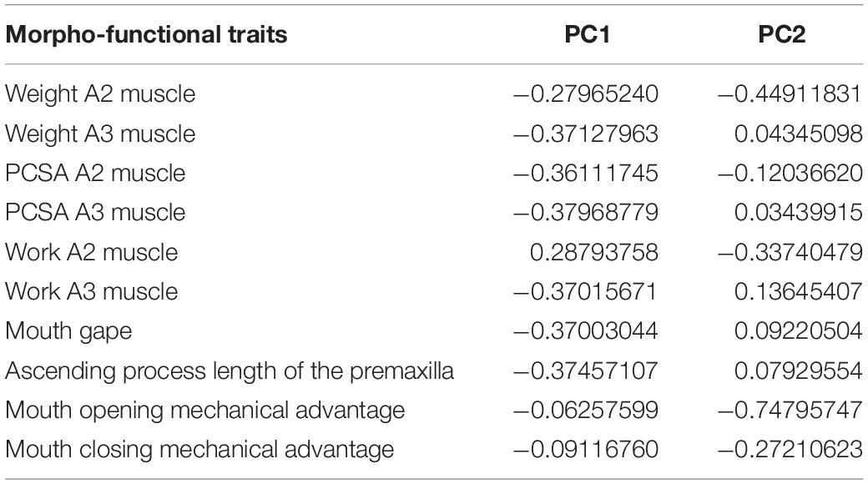Select Mouth opening mechanical advantage label

point(204,411)
